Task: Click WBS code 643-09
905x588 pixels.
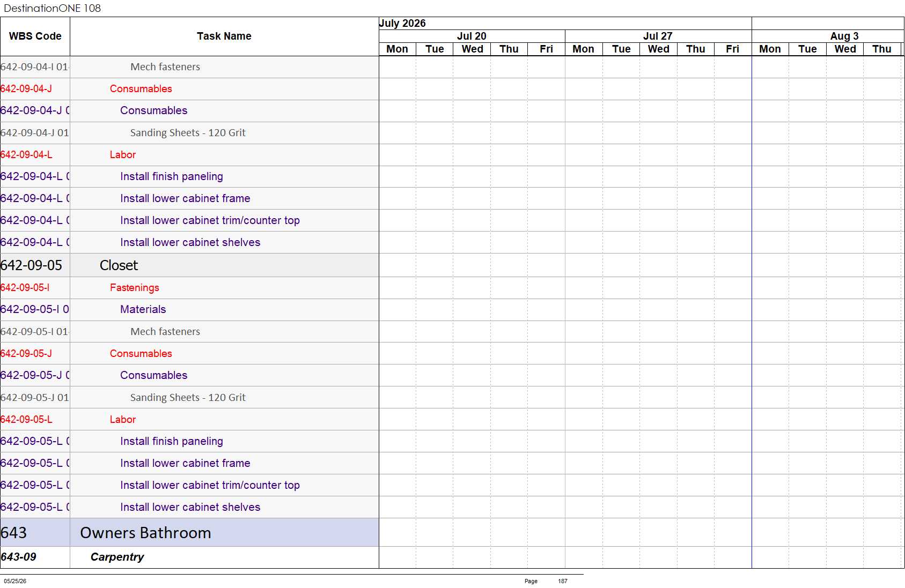Action: (x=18, y=557)
